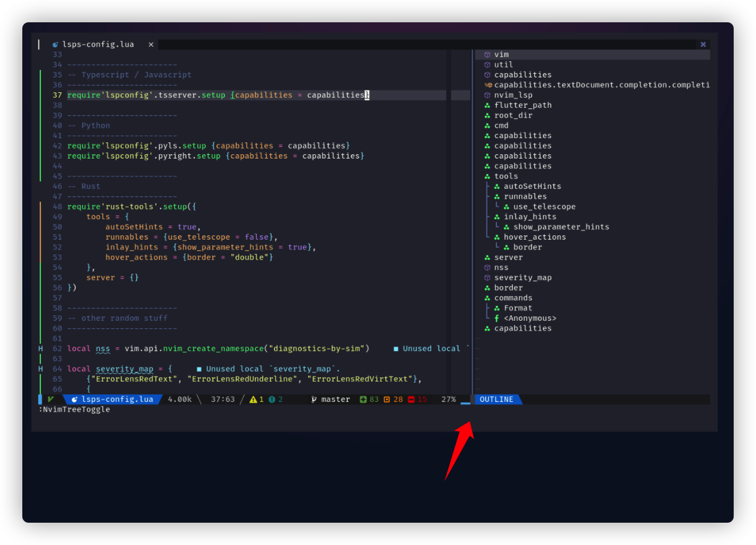Click the green git additions icon showing 83

[x=364, y=399]
